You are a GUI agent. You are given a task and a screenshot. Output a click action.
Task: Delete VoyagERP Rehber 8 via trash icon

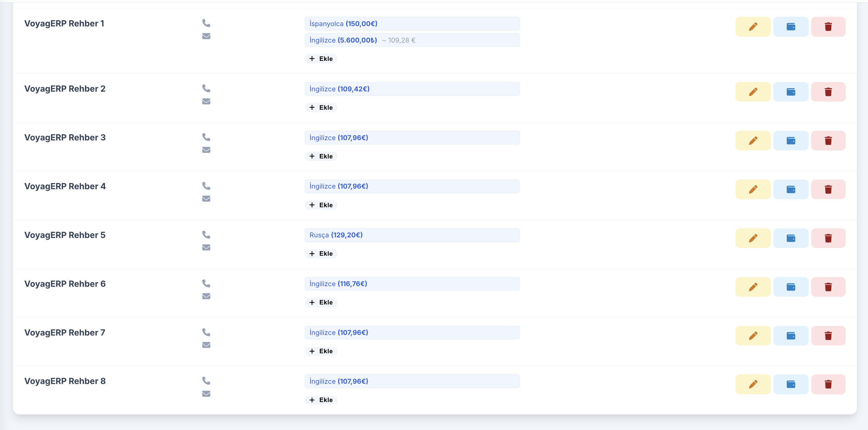coord(828,384)
